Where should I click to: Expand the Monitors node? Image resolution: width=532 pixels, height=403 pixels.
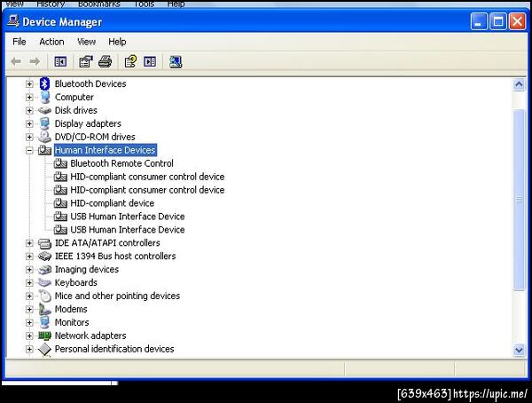pyautogui.click(x=29, y=322)
